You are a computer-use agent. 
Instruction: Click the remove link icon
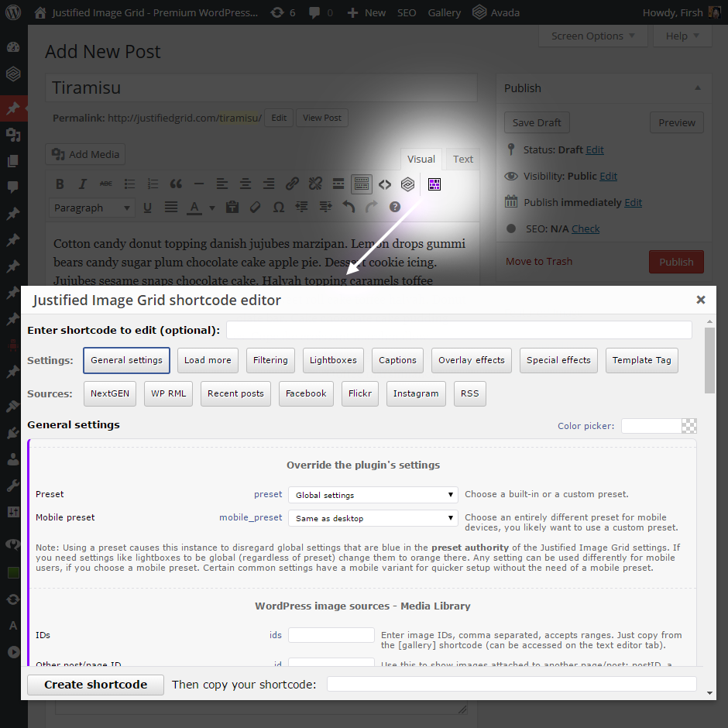[315, 184]
